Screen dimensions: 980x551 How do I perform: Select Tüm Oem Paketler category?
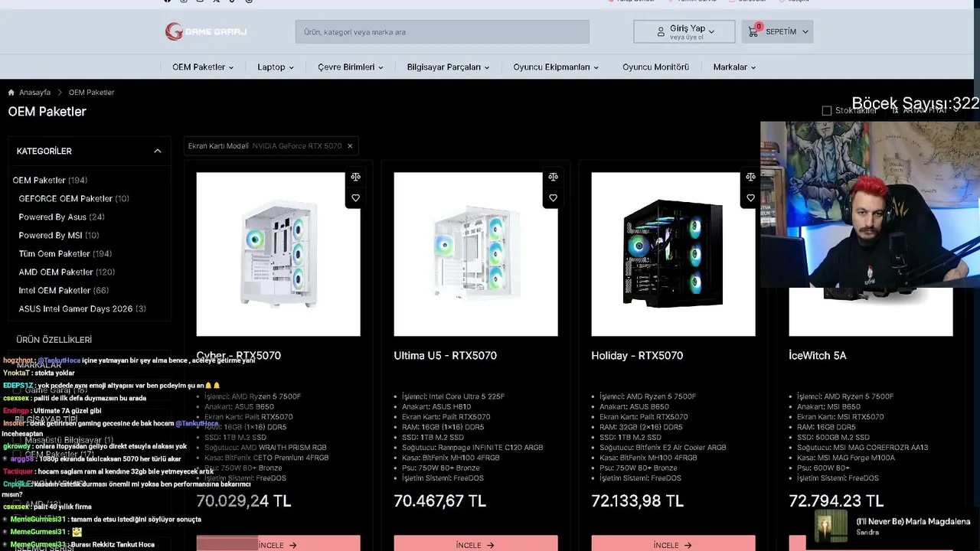(65, 254)
